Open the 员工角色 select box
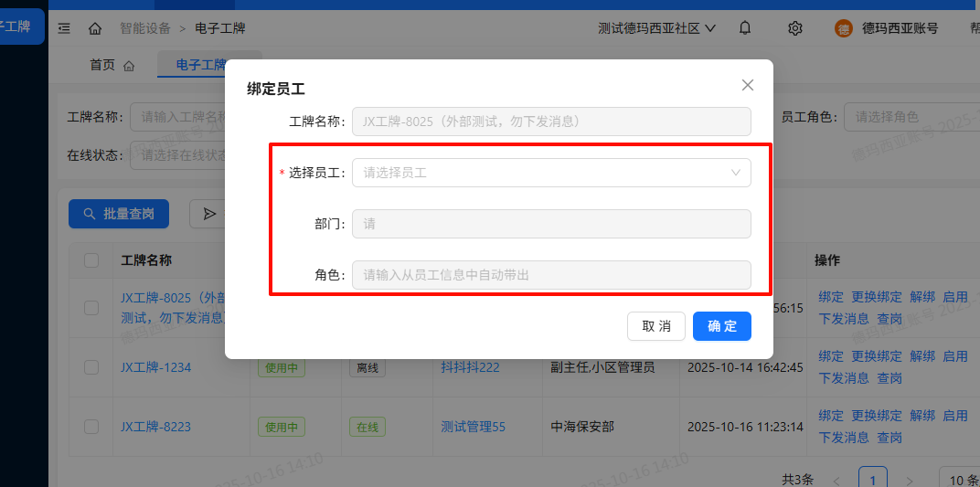Viewport: 980px width, 487px height. click(x=911, y=117)
